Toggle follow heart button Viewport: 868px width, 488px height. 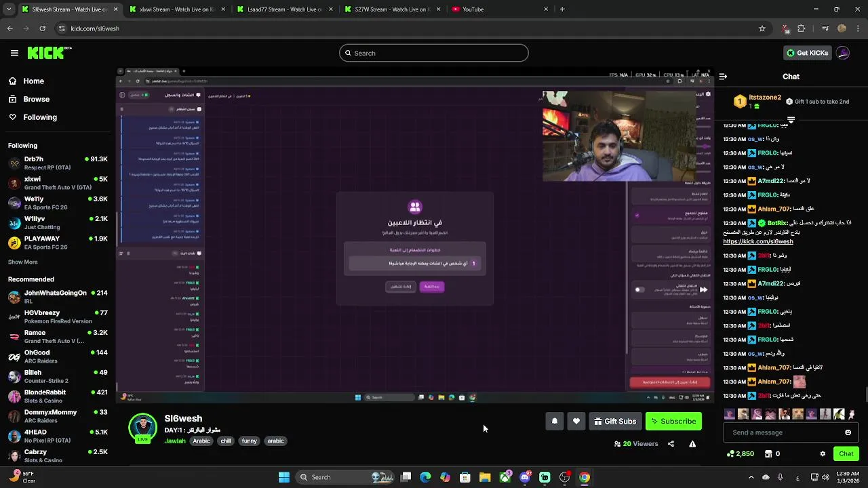[576, 422]
